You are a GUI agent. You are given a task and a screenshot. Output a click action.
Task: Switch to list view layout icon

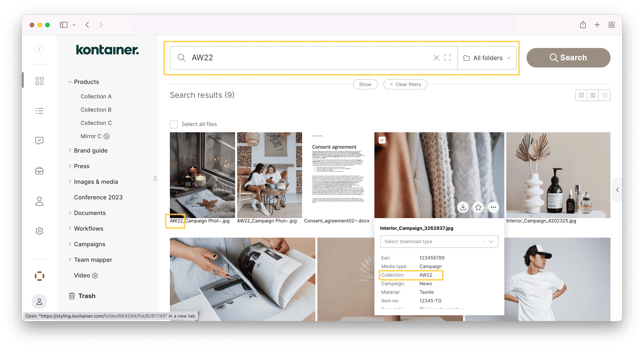tap(604, 95)
